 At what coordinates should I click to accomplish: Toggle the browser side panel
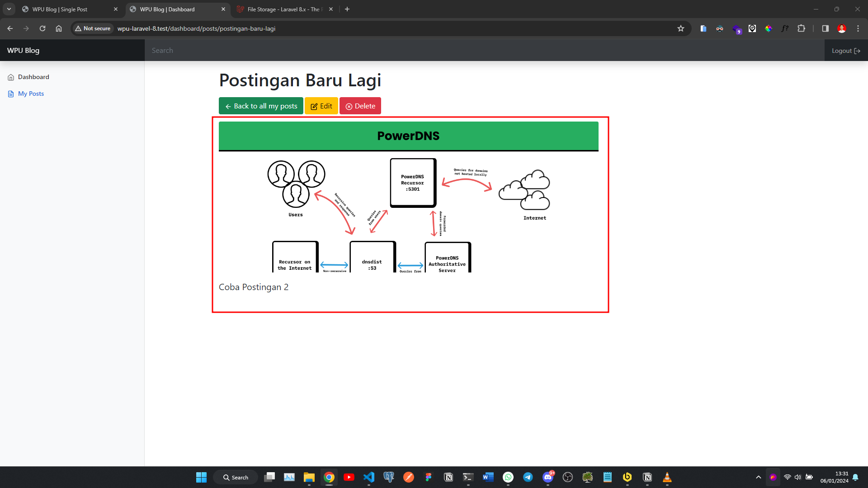point(825,28)
